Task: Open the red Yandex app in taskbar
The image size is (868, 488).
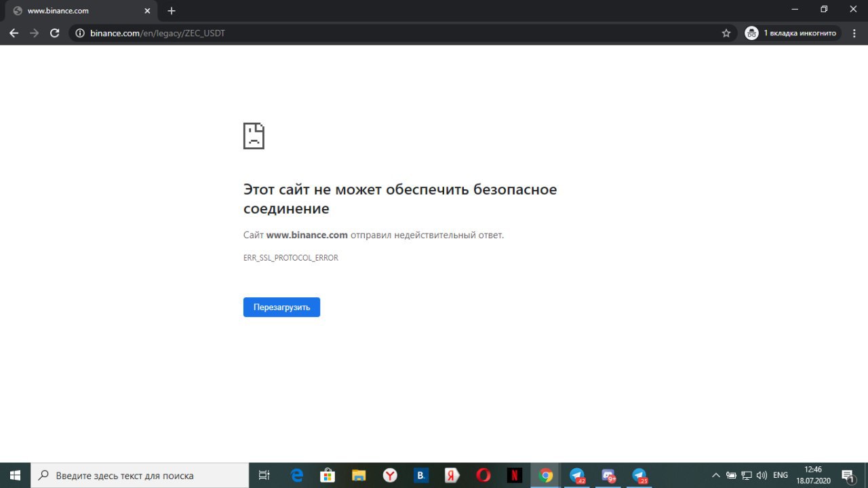Action: pos(452,475)
